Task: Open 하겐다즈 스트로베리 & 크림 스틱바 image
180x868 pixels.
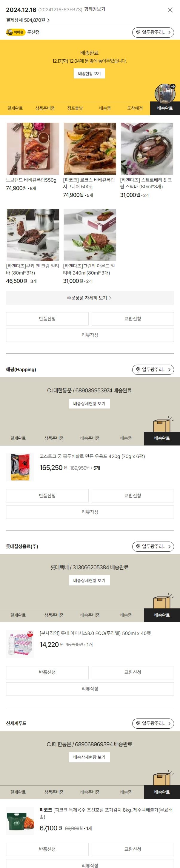Action: click(x=147, y=149)
